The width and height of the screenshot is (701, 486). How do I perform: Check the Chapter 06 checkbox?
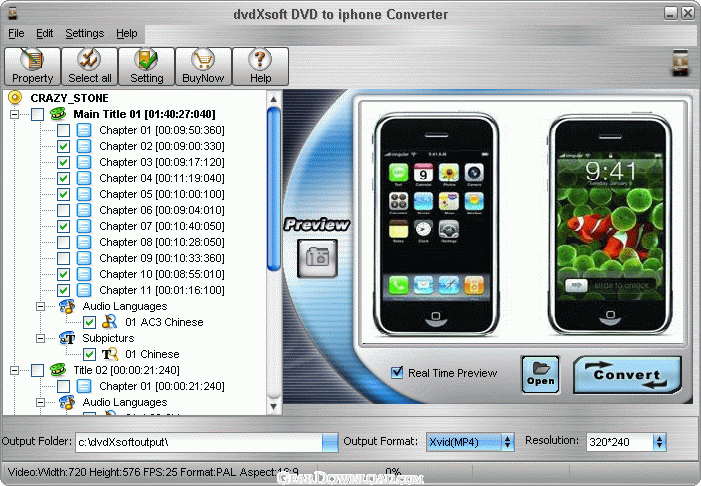click(x=63, y=210)
